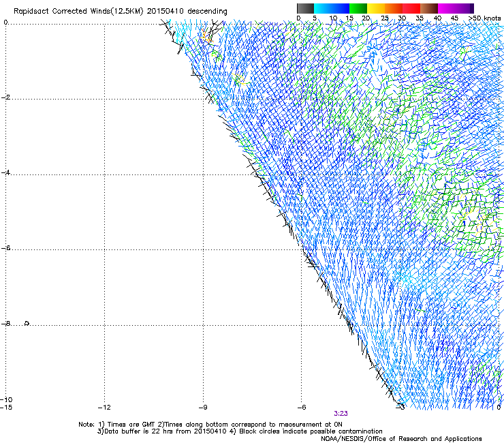Screen dimensions: 504x443
Task: Click the -4 latitude axis label
Action: click(x=5, y=172)
